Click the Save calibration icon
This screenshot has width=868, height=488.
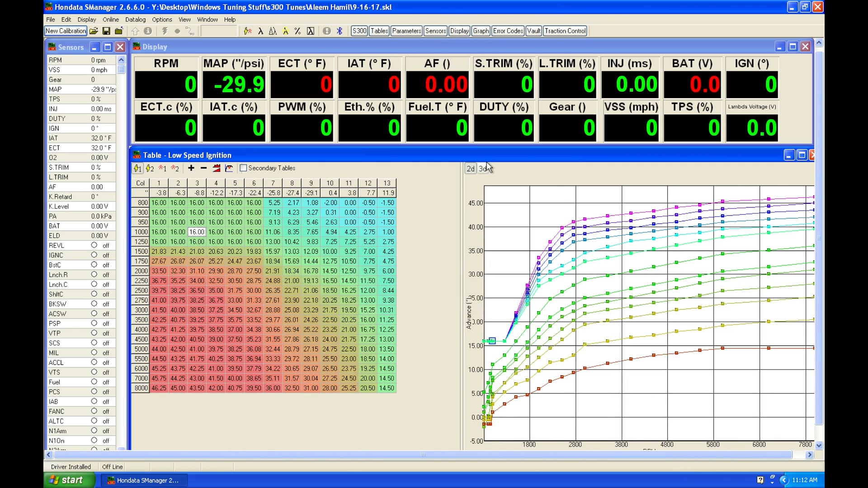[107, 31]
